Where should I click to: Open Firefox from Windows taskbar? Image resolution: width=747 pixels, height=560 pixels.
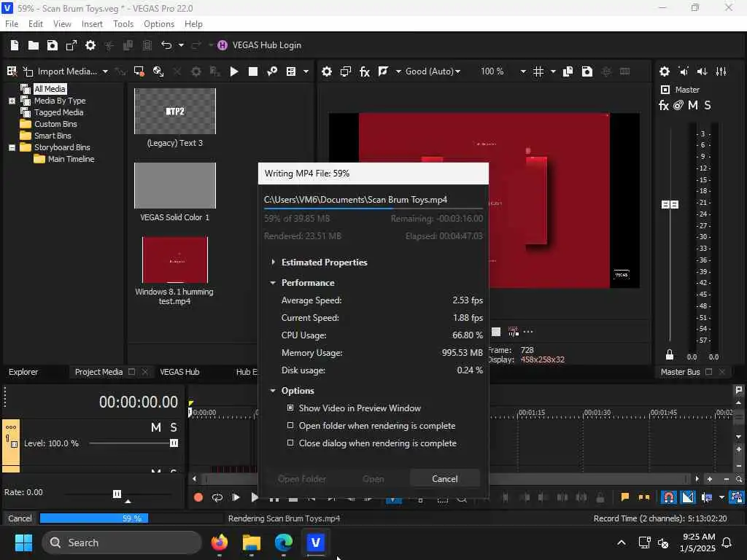click(x=220, y=542)
